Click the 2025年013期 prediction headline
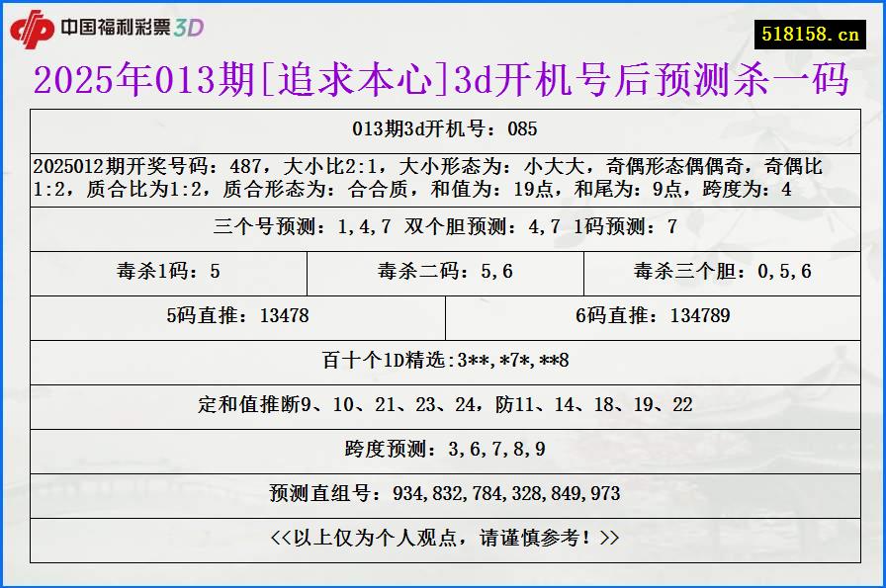The width and height of the screenshot is (886, 588). point(443,83)
